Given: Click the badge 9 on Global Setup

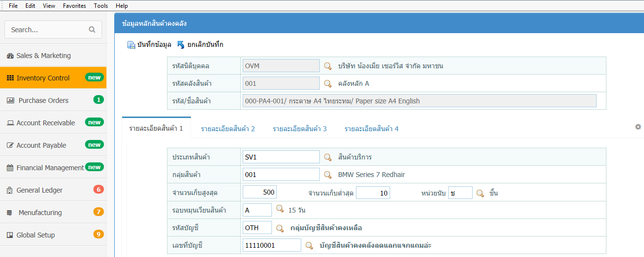Looking at the screenshot, I should click(99, 235).
